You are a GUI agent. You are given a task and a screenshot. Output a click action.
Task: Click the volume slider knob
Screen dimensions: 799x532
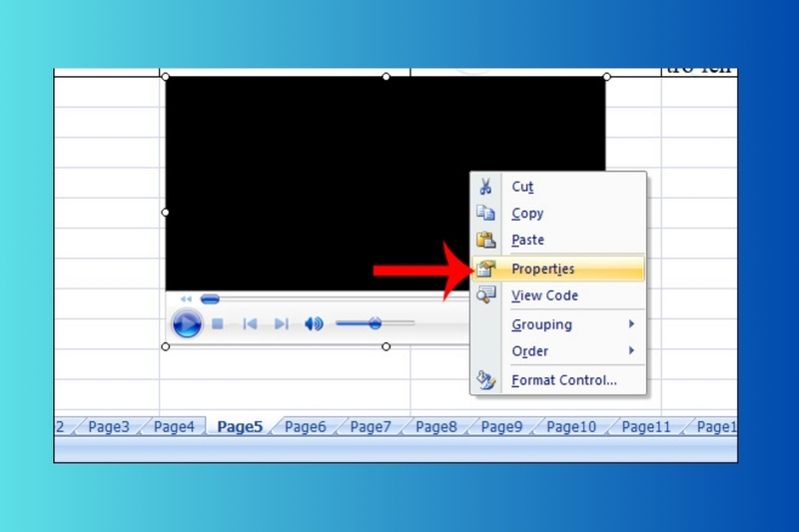376,323
